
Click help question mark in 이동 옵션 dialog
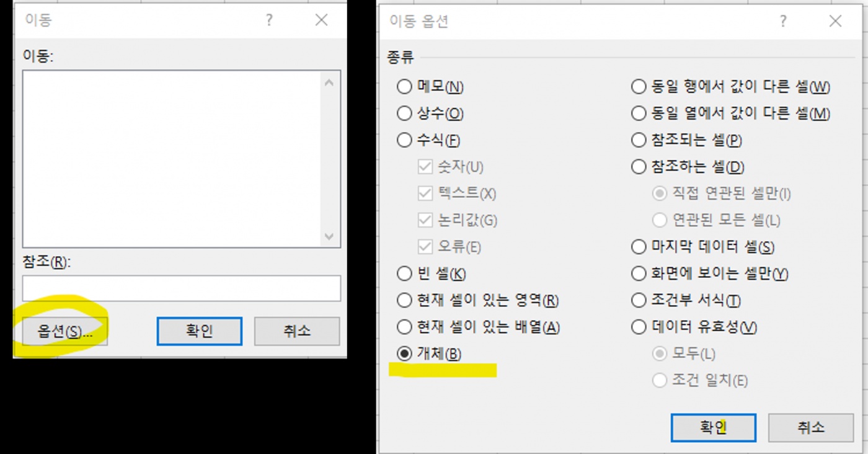(x=783, y=22)
